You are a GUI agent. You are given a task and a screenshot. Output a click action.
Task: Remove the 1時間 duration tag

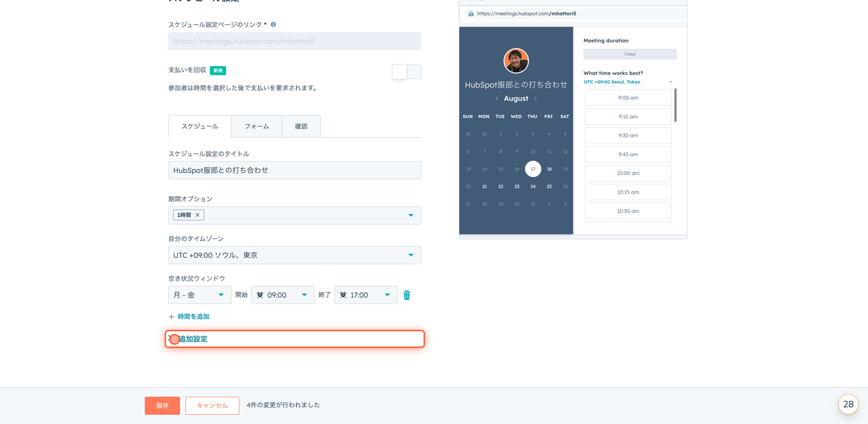click(197, 215)
